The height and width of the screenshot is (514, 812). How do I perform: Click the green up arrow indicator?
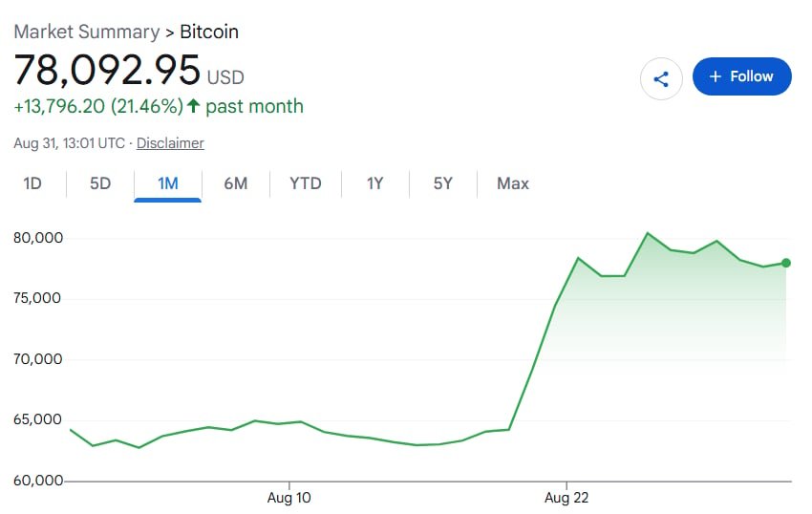coord(193,106)
